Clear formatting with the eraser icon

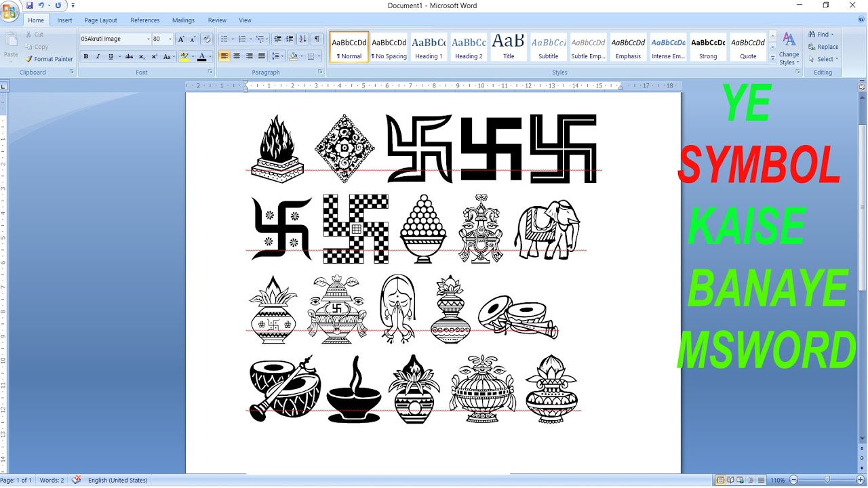(x=207, y=39)
